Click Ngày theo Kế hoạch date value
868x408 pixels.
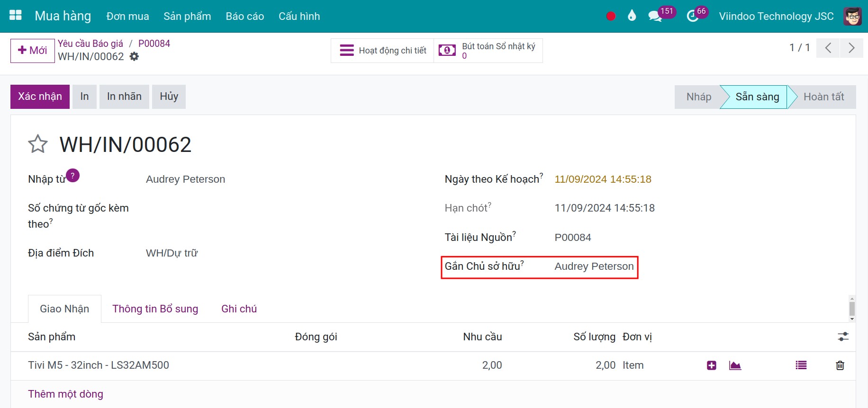603,179
